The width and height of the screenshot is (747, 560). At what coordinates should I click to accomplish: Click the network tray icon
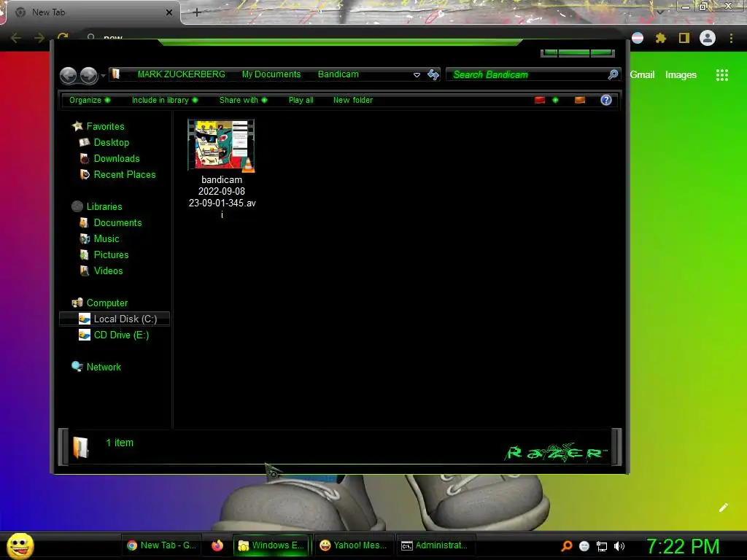click(602, 546)
